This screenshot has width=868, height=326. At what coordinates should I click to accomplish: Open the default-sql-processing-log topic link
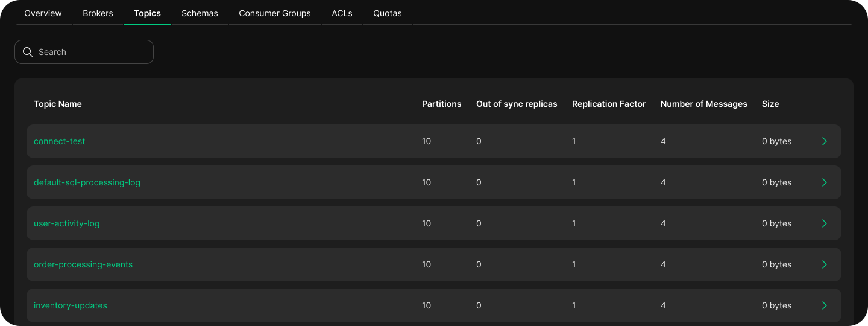point(87,182)
